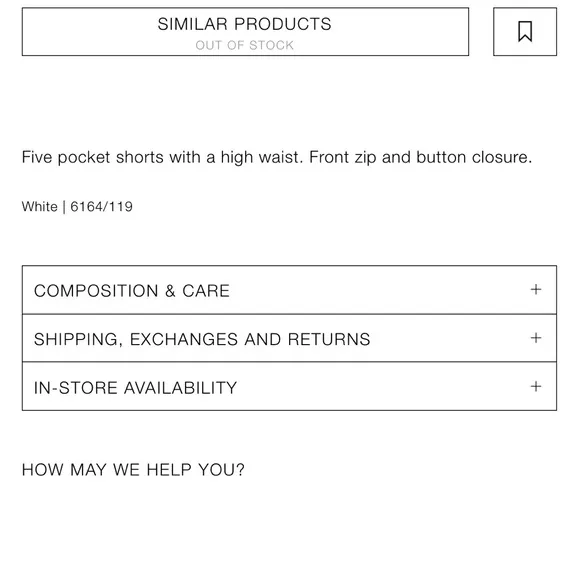Expand Composition & Care using plus icon
This screenshot has width=580, height=580.
click(x=536, y=289)
